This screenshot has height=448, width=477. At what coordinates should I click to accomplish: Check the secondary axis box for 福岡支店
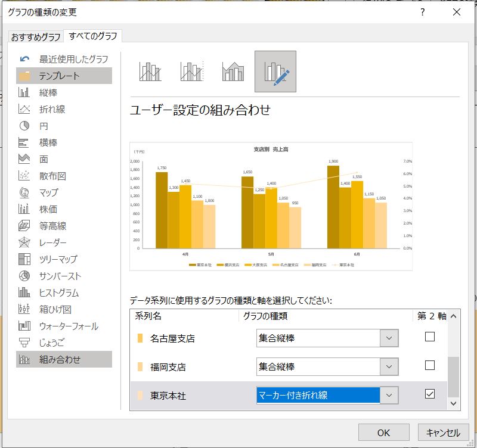tap(429, 365)
